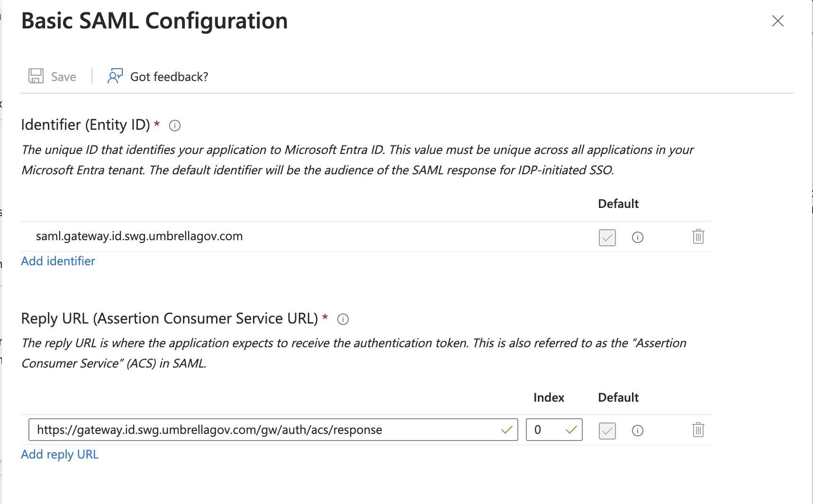Click the Save button label
This screenshot has height=504, width=813.
point(63,77)
